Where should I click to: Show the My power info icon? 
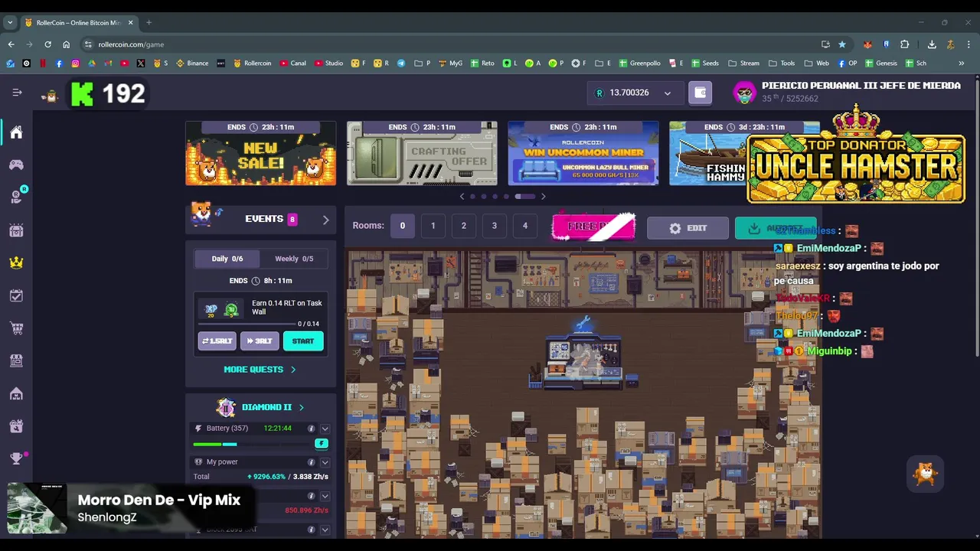click(311, 462)
